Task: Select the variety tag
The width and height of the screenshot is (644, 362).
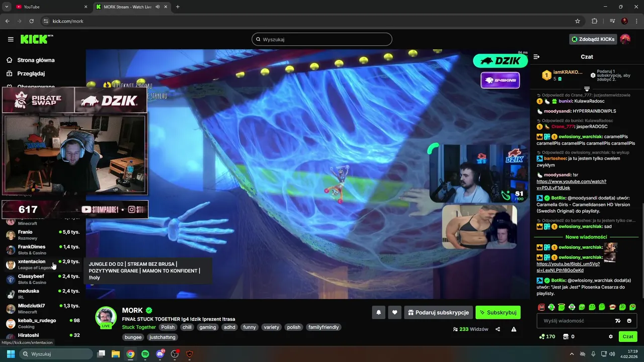Action: coord(272,327)
